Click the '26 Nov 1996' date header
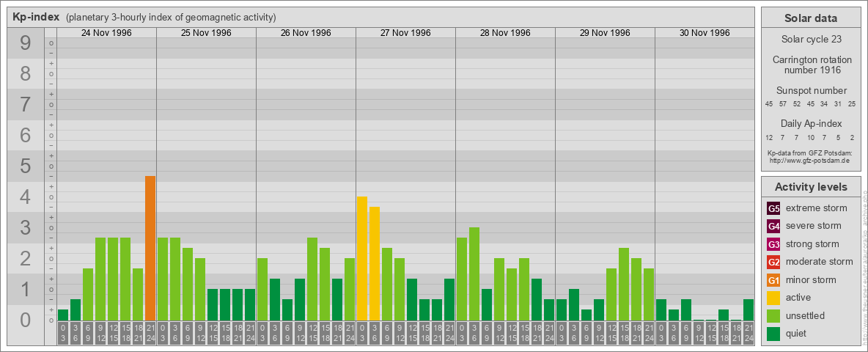Screen dimensions: 868x352 click(x=306, y=33)
